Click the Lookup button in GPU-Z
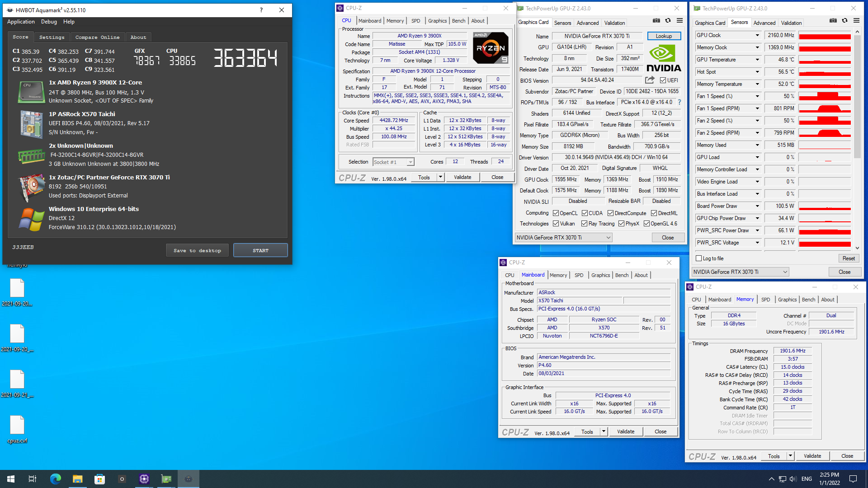Image resolution: width=868 pixels, height=488 pixels. (664, 36)
